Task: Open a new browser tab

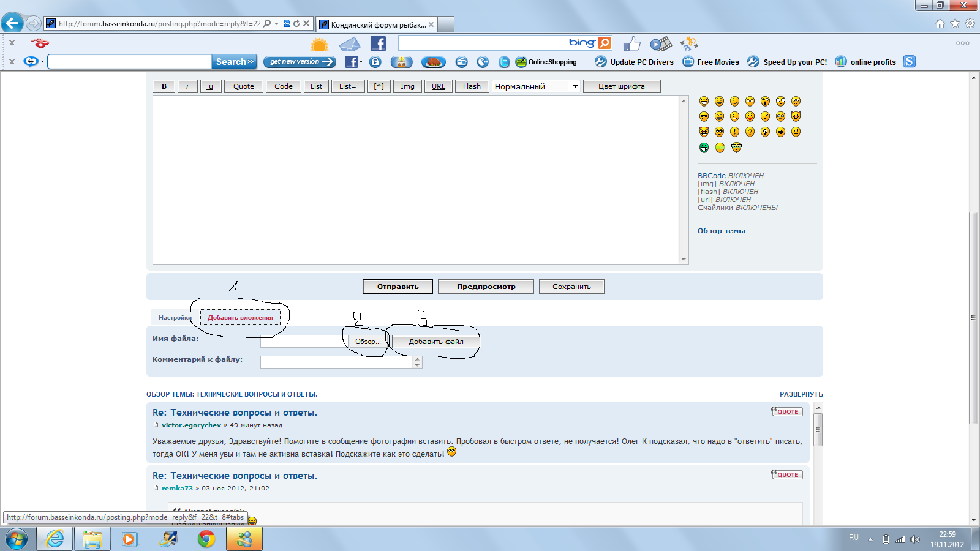Action: (x=446, y=24)
